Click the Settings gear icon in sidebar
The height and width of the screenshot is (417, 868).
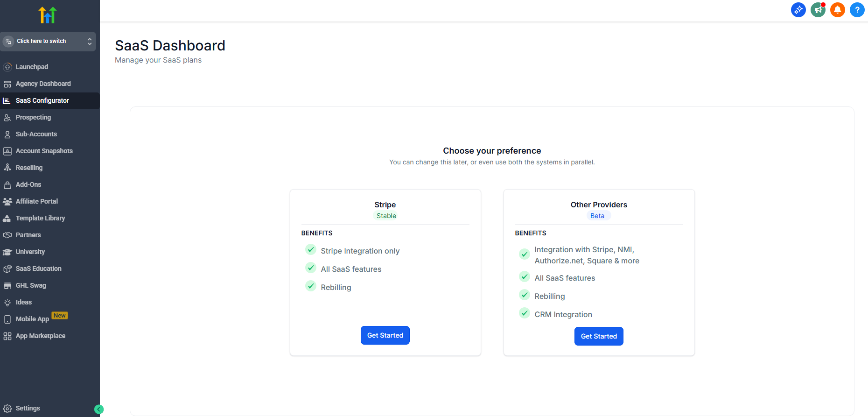(x=7, y=409)
